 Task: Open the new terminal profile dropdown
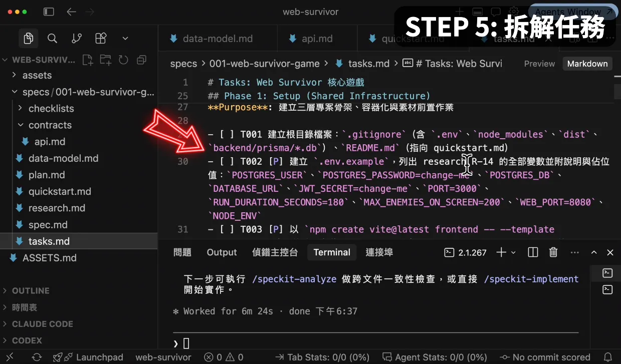(513, 253)
